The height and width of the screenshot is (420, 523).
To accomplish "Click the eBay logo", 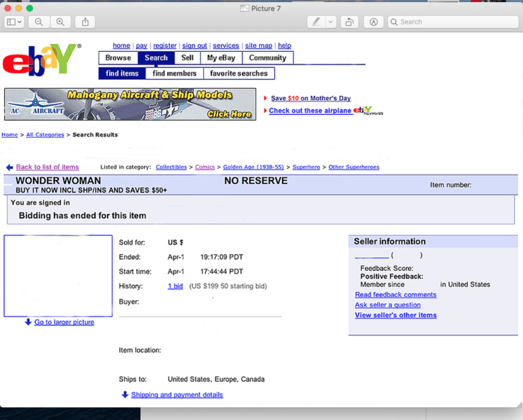I will (x=42, y=59).
